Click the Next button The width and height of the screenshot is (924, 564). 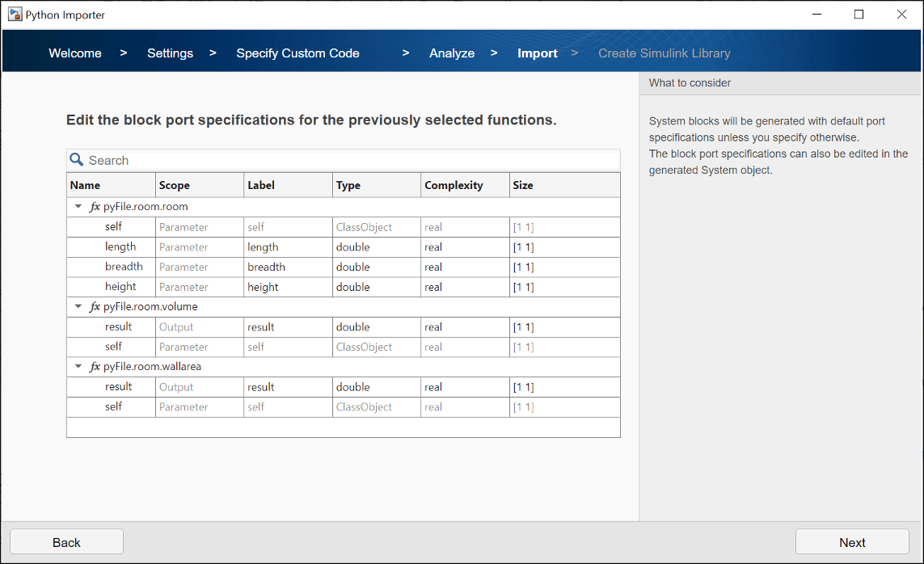(x=852, y=541)
